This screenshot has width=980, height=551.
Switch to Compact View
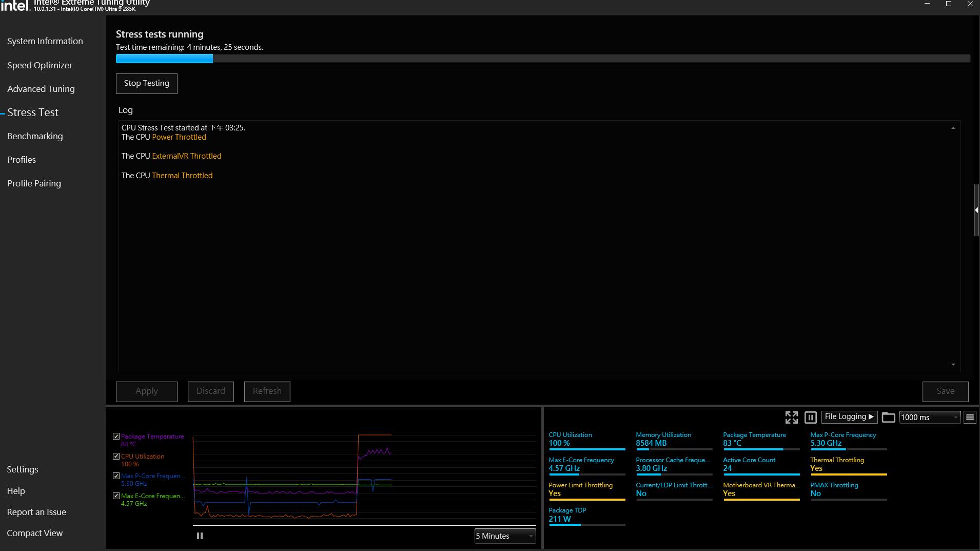[35, 533]
